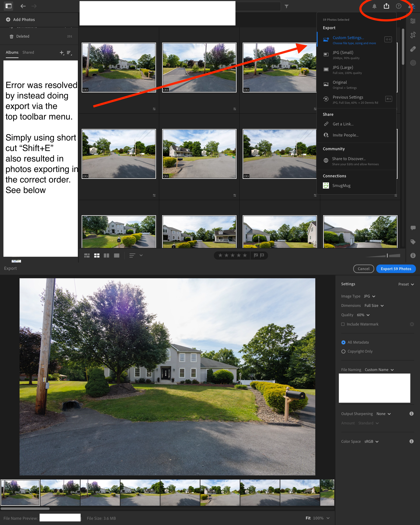The height and width of the screenshot is (525, 420).
Task: Switch to the Shared tab
Action: tap(28, 52)
